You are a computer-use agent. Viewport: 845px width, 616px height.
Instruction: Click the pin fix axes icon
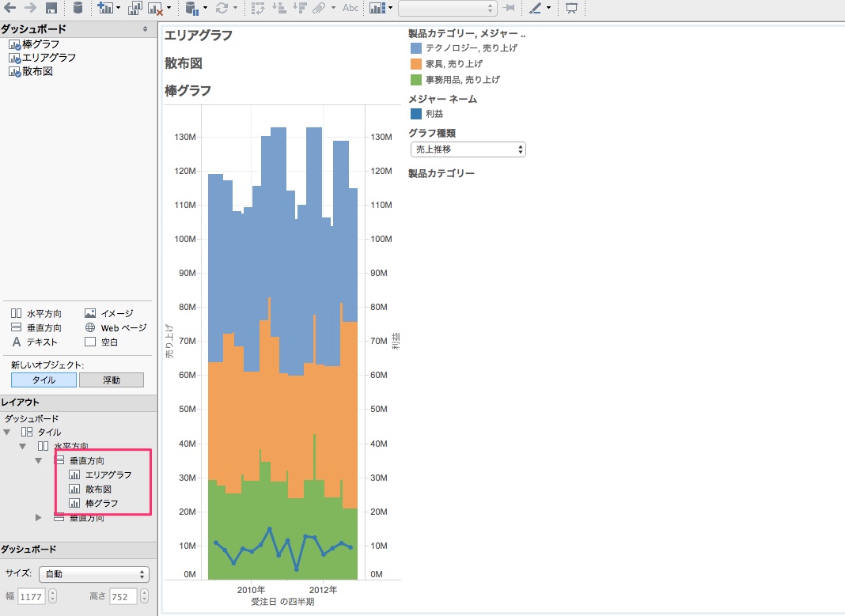pos(509,8)
